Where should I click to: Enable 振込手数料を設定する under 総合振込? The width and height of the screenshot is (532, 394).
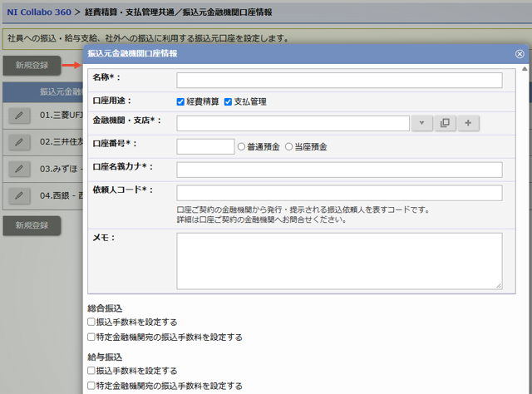coord(91,322)
